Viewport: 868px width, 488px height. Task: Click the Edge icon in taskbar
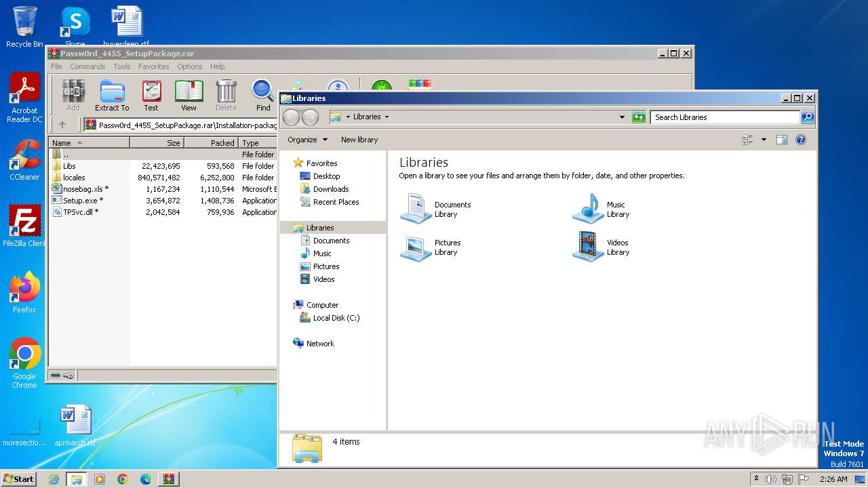point(146,479)
